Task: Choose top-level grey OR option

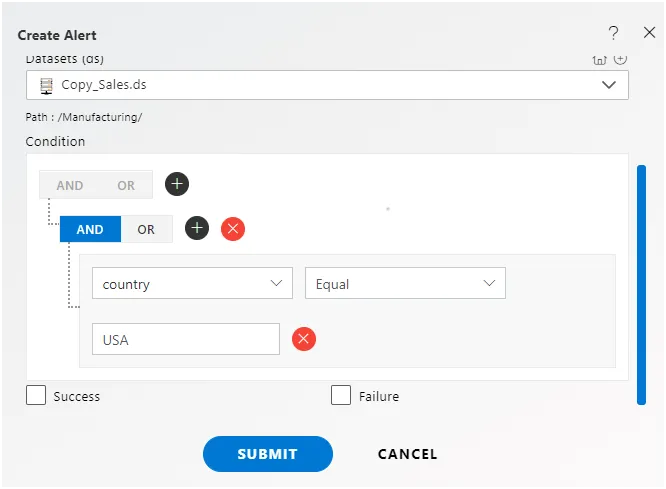Action: pyautogui.click(x=126, y=185)
